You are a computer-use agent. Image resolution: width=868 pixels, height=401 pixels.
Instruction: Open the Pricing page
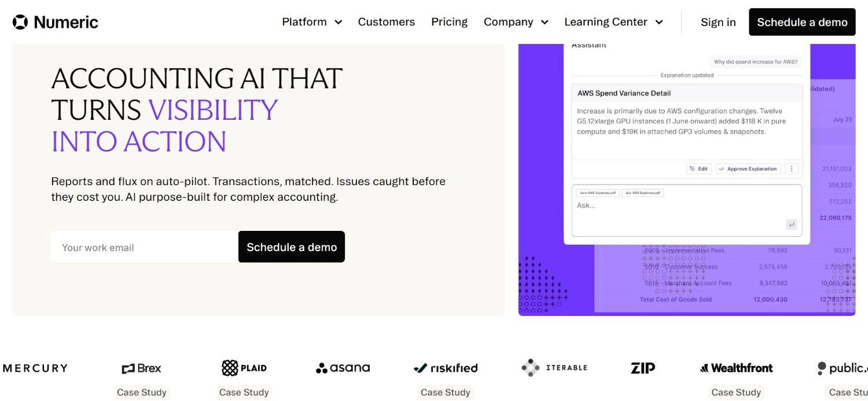(449, 22)
